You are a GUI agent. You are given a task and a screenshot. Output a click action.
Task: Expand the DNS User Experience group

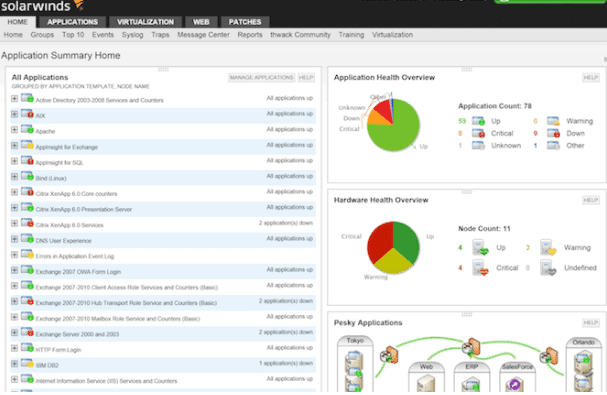[x=14, y=239]
